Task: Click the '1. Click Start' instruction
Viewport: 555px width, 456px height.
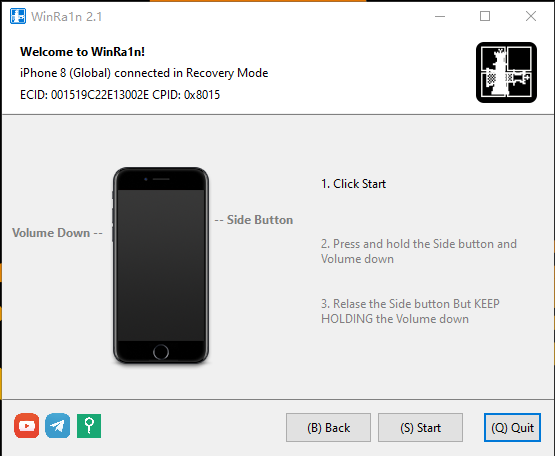Action: tap(353, 184)
